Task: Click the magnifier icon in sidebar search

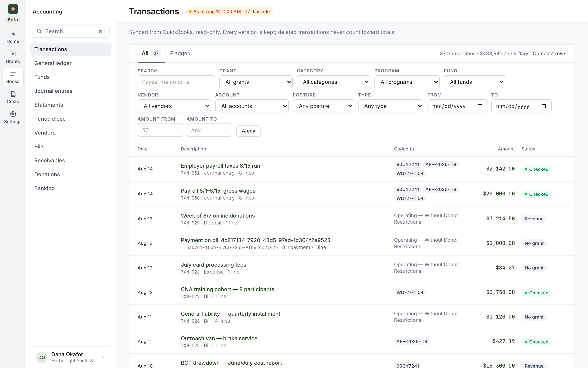Action: click(39, 31)
